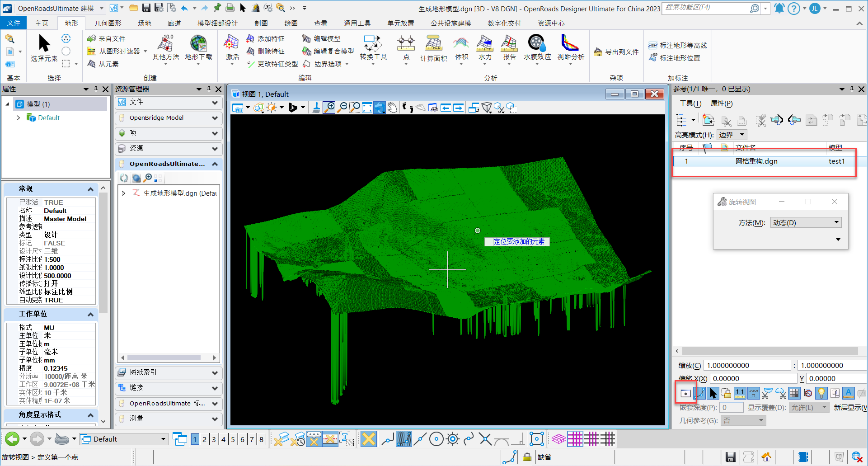Switch to the 几何图形 ribbon tab
Image resolution: width=868 pixels, height=466 pixels.
tap(108, 23)
